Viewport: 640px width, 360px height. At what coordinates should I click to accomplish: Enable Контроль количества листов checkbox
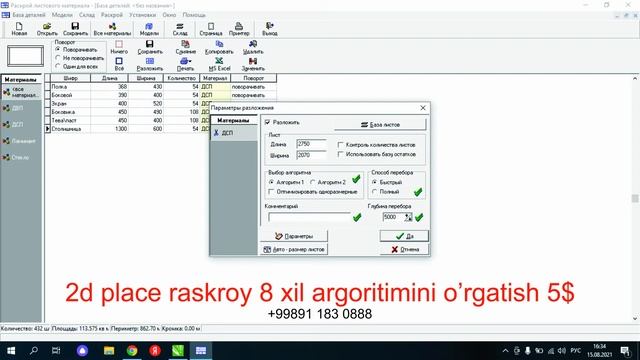340,145
